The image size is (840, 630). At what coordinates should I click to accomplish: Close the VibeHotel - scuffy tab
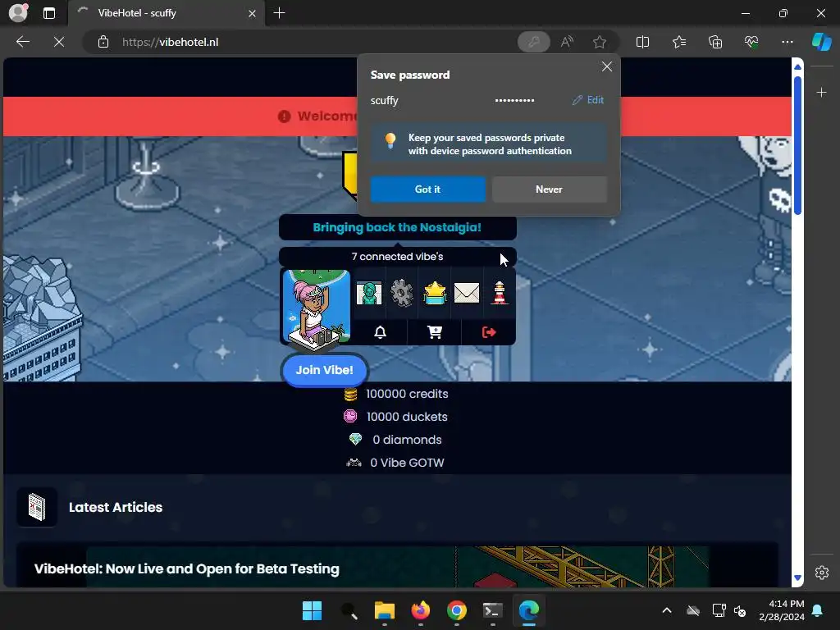click(252, 13)
